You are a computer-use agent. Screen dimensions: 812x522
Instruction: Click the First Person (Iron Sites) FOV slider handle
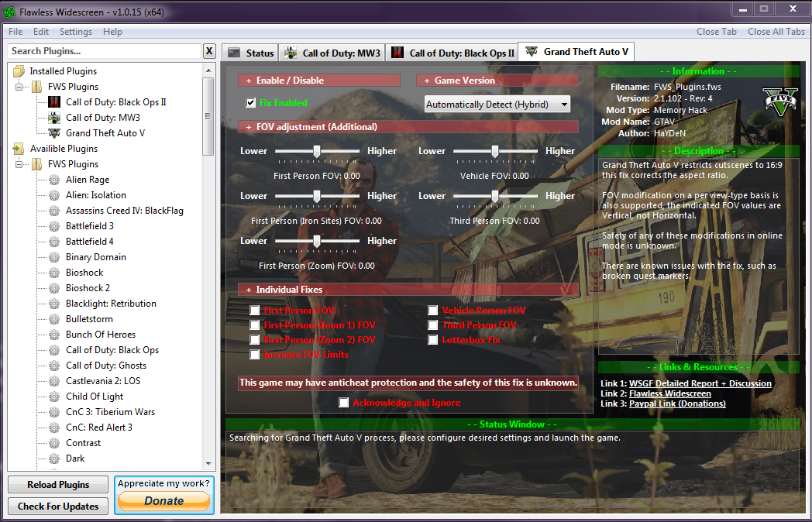(316, 196)
